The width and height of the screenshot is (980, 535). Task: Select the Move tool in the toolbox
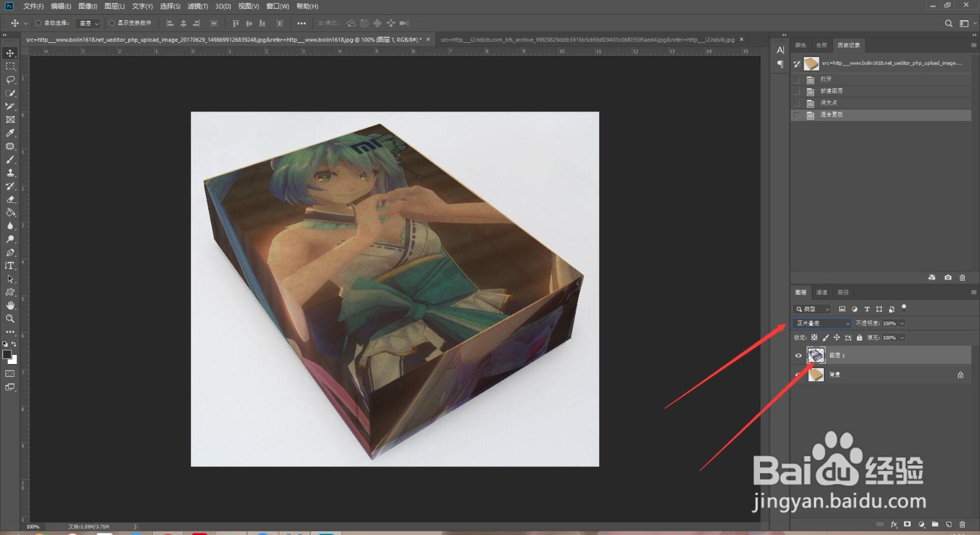(10, 53)
